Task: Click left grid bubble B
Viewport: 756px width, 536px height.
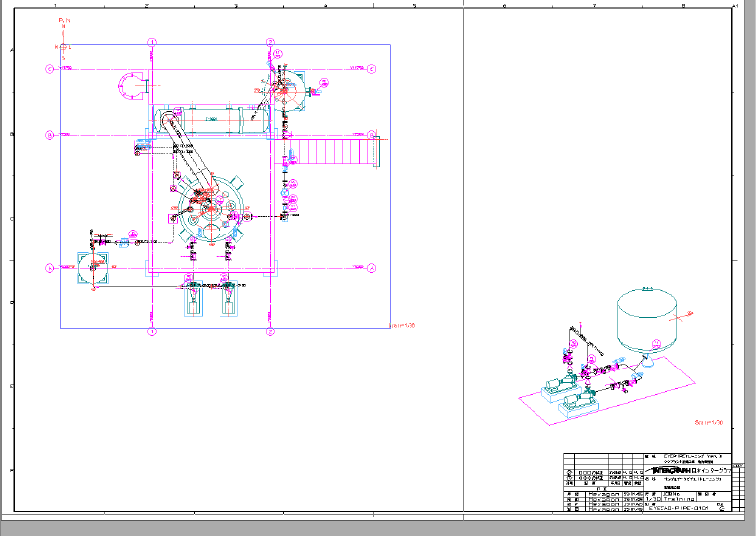Action: (x=49, y=135)
